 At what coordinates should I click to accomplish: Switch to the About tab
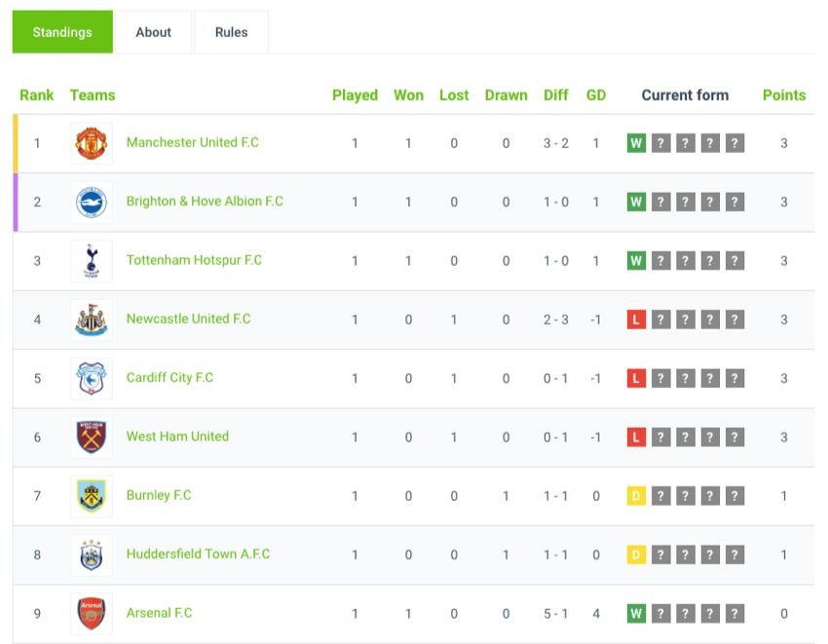(153, 32)
